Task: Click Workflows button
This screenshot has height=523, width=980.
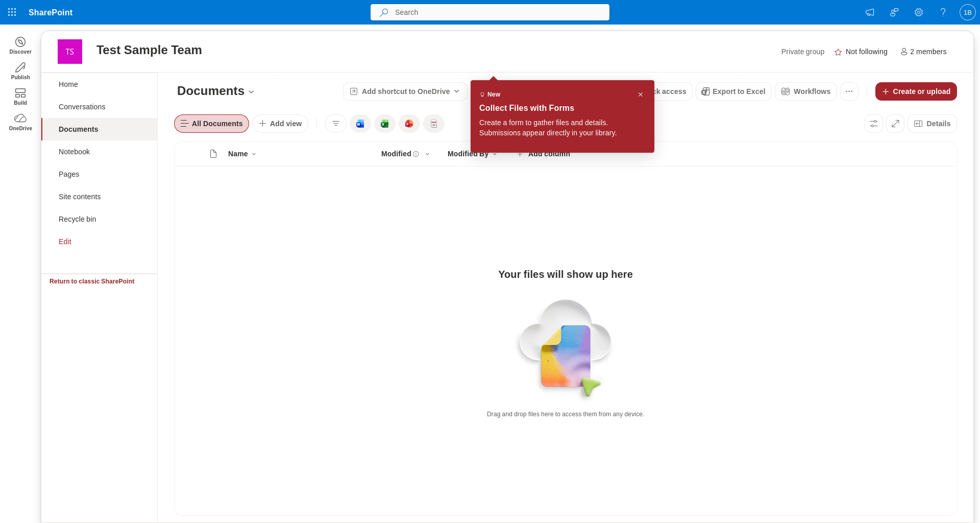Action: pyautogui.click(x=806, y=91)
